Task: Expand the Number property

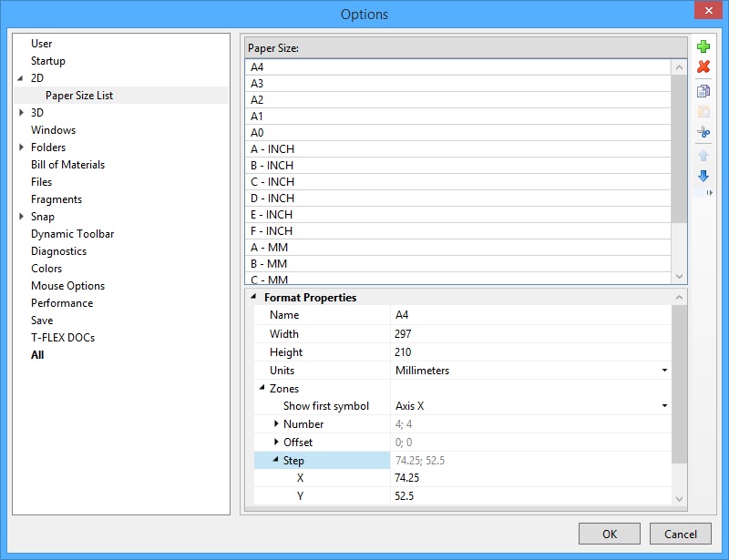Action: point(279,424)
